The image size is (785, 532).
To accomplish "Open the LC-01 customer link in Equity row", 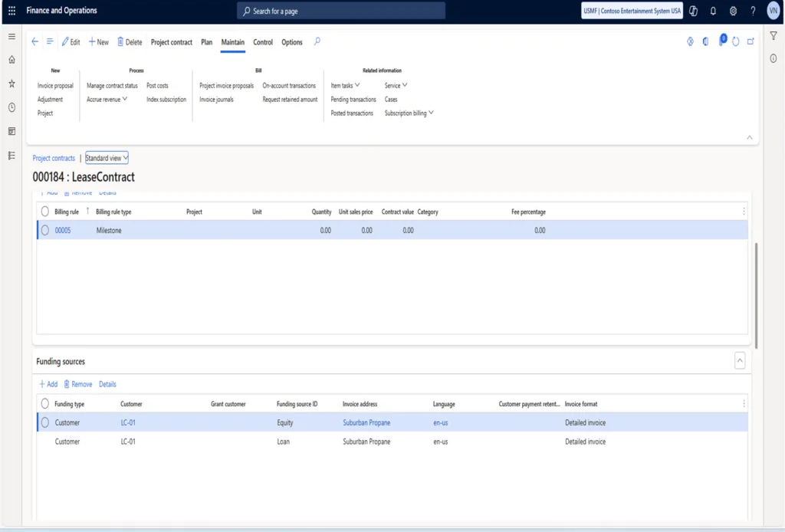I will tap(128, 422).
